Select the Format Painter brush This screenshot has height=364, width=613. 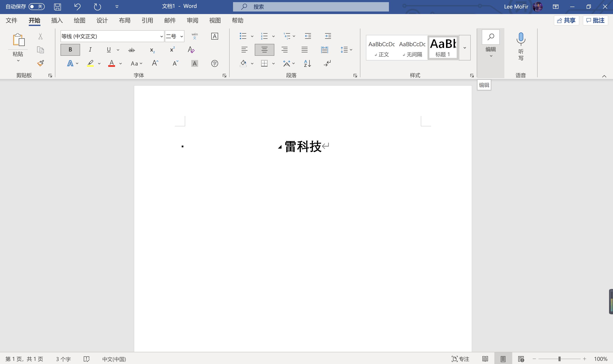tap(40, 63)
